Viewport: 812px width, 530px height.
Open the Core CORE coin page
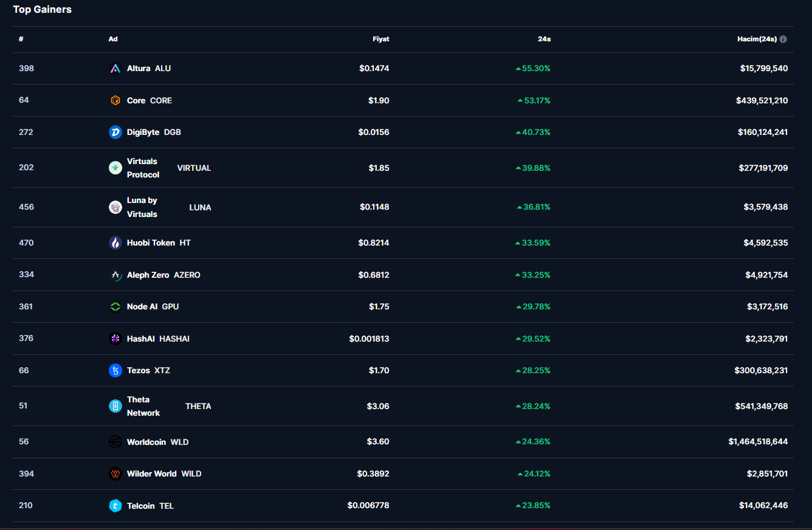click(x=150, y=100)
